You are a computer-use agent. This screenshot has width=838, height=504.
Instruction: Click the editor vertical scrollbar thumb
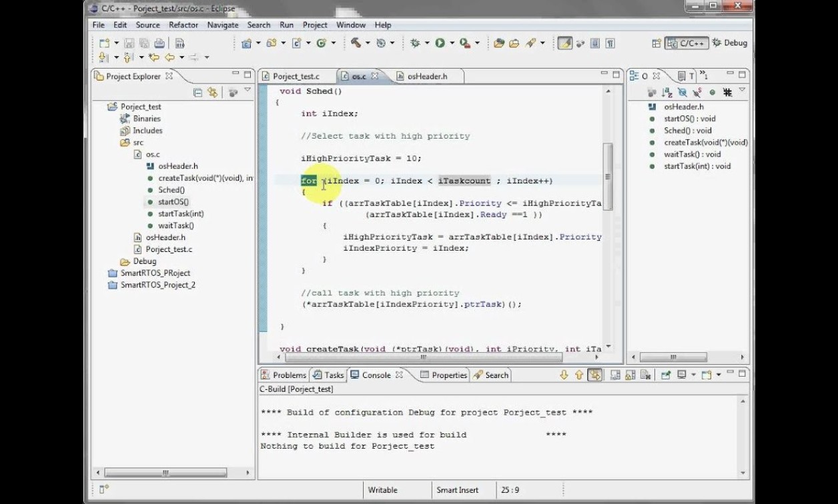tap(608, 177)
